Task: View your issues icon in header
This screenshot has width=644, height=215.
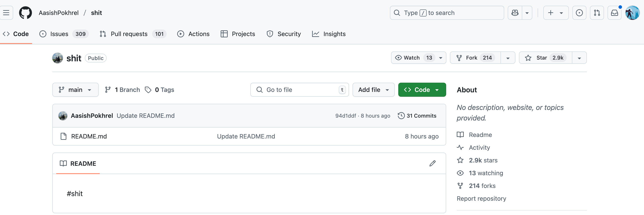Action: click(579, 13)
